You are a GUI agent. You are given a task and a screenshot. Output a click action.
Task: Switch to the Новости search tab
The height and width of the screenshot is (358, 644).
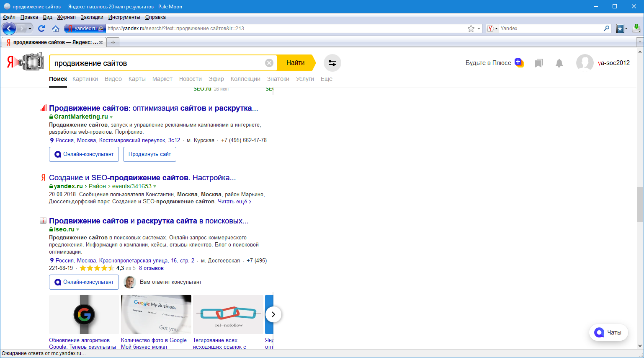pos(191,79)
